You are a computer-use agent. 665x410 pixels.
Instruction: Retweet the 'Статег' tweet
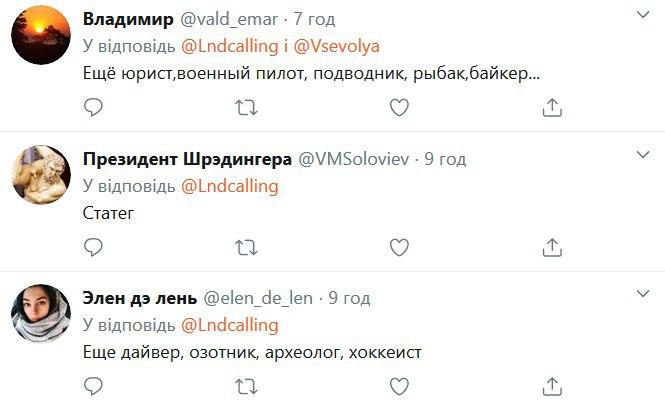point(245,245)
